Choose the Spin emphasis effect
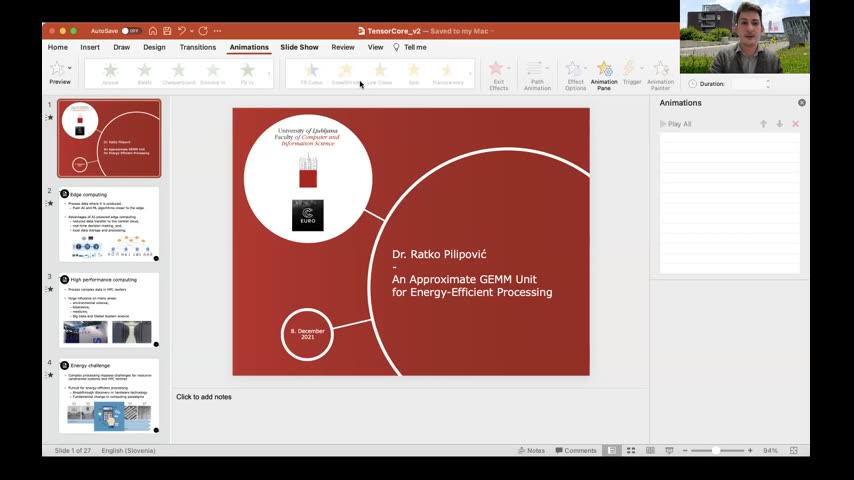This screenshot has height=480, width=854. (414, 74)
